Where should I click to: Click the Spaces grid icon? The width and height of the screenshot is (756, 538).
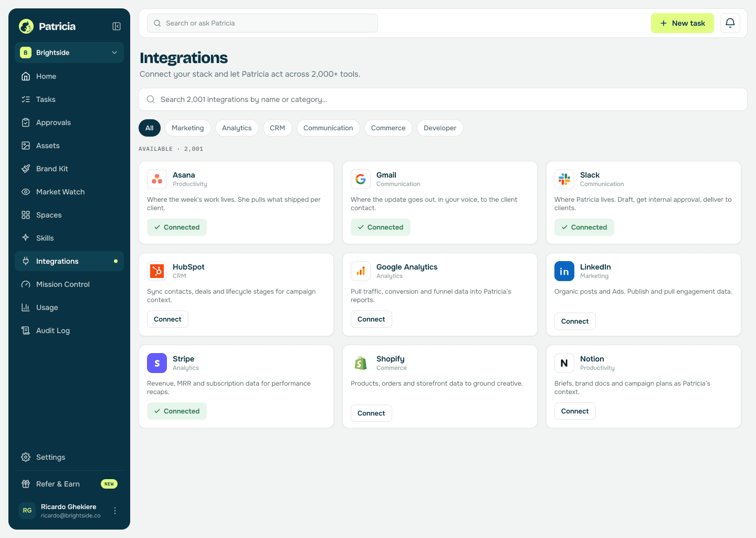click(26, 215)
